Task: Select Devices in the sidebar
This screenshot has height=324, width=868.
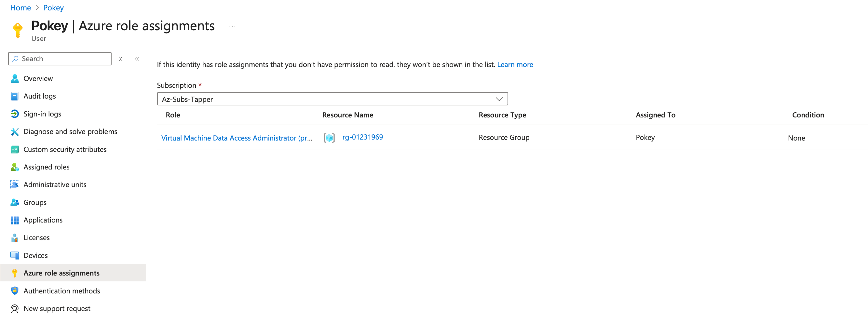Action: [x=36, y=255]
